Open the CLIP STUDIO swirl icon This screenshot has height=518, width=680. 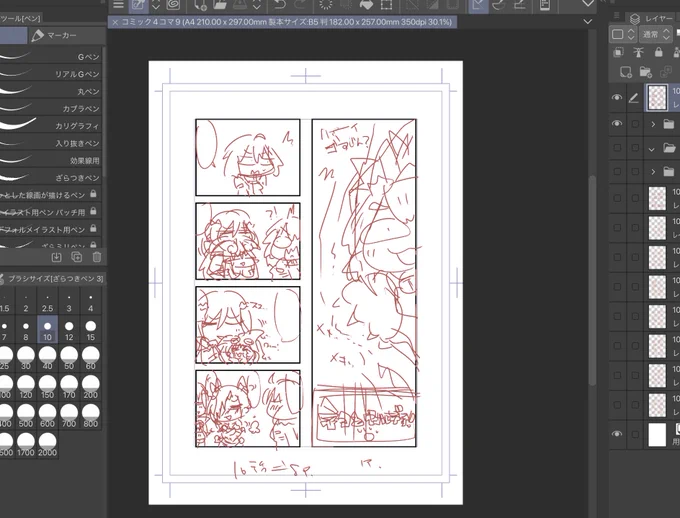coord(173,5)
